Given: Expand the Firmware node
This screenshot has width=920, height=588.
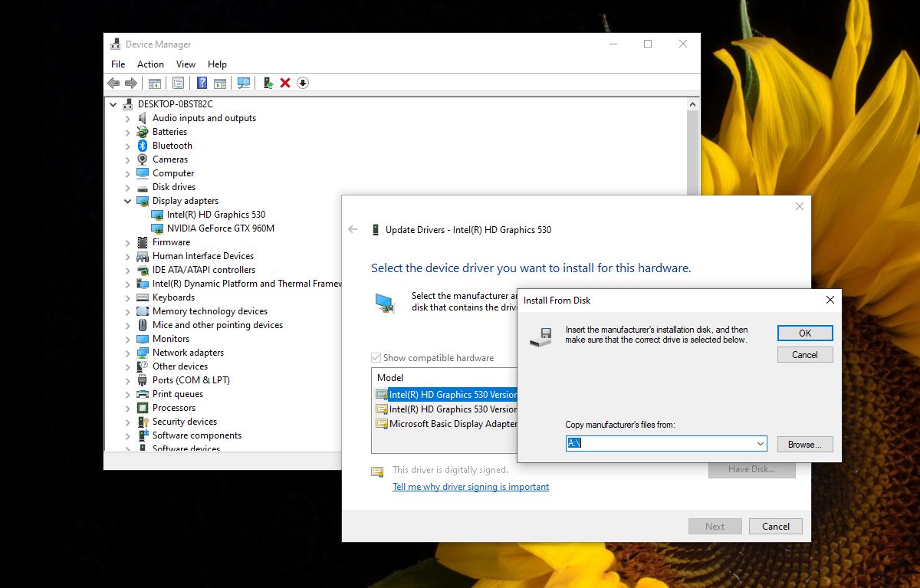Looking at the screenshot, I should click(x=128, y=242).
